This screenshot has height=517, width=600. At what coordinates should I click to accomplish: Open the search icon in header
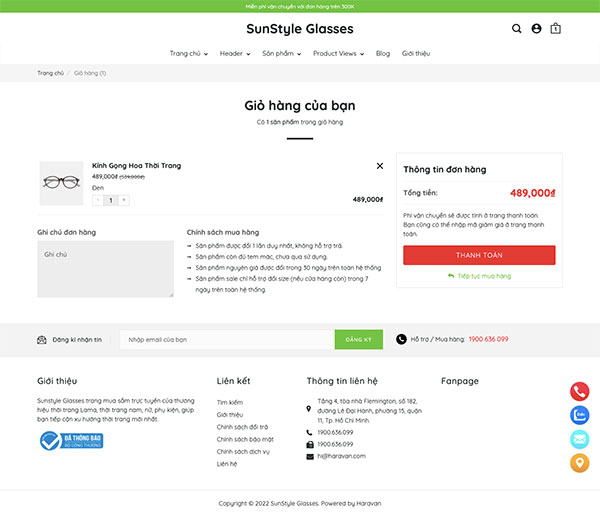(517, 29)
